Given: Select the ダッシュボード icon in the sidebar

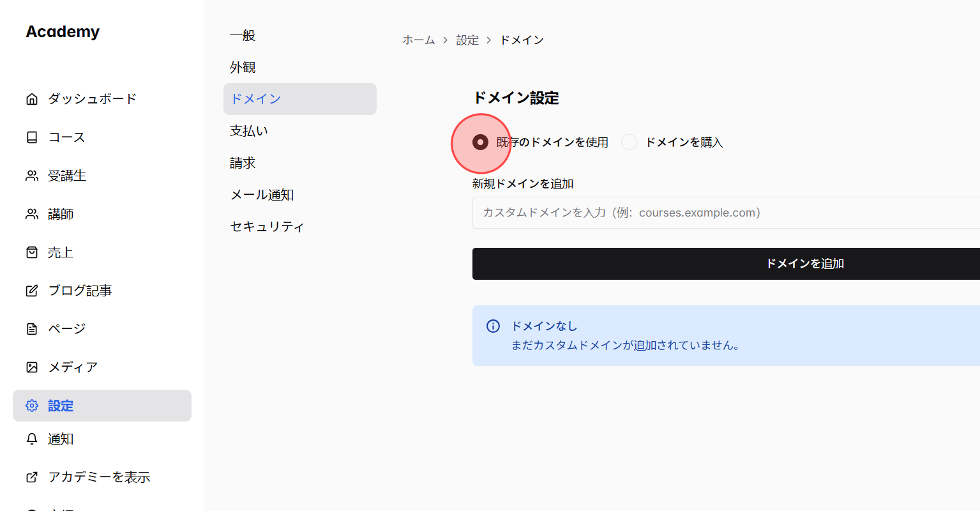Looking at the screenshot, I should (x=32, y=98).
